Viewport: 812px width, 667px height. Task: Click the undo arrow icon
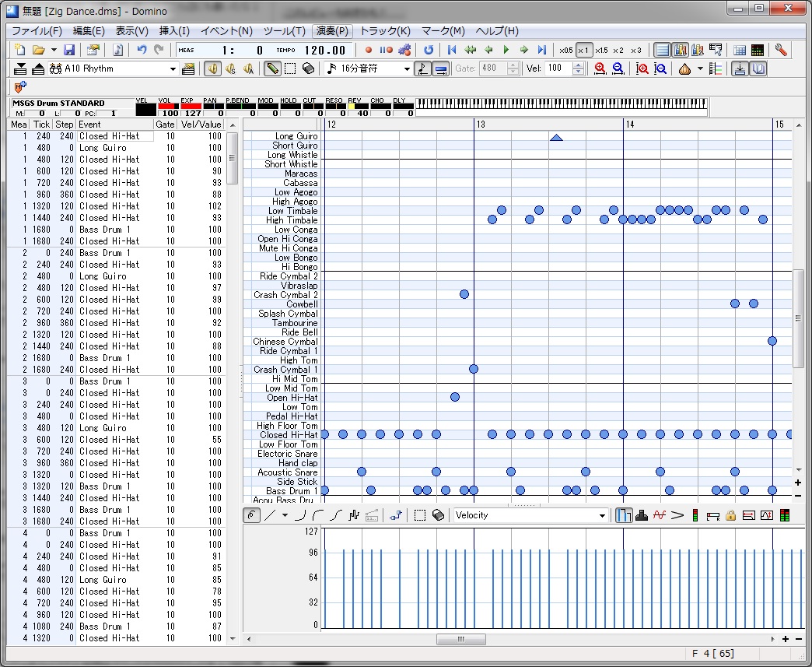[x=142, y=50]
